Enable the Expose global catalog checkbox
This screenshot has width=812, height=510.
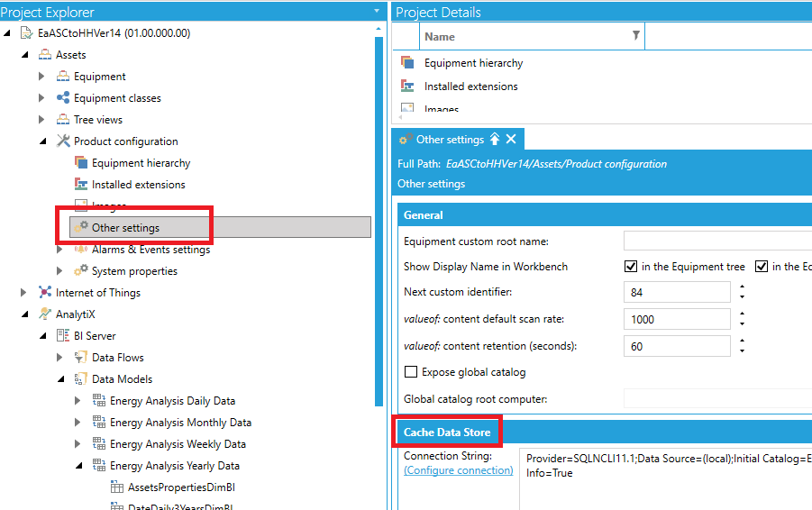(411, 372)
